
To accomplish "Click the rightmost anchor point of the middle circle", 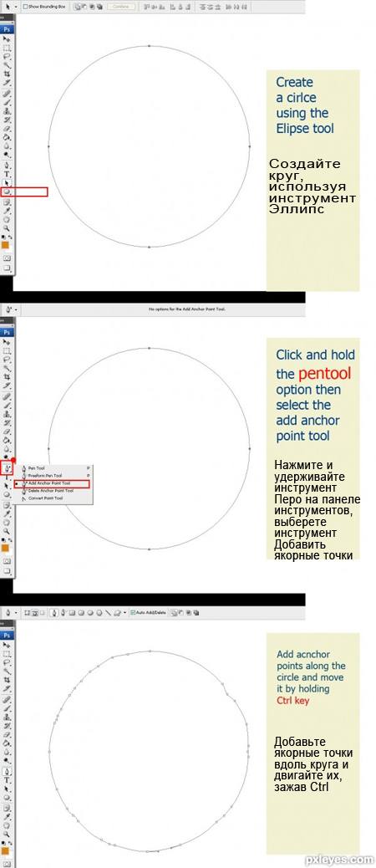I will 250,448.
